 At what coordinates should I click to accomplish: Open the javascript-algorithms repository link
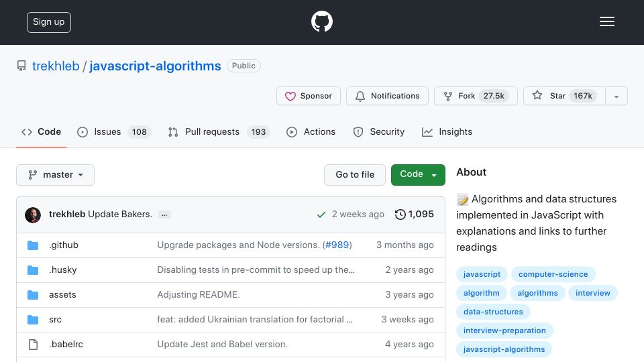[155, 66]
